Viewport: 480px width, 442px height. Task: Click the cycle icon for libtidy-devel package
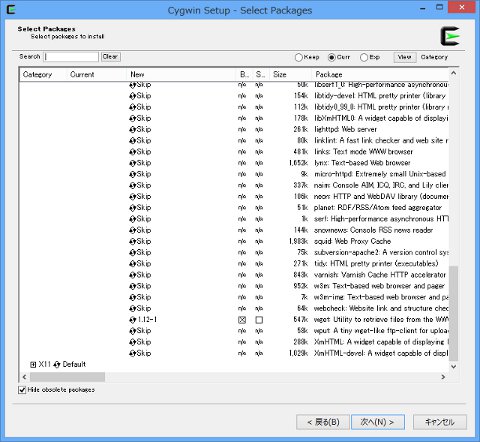[x=133, y=96]
